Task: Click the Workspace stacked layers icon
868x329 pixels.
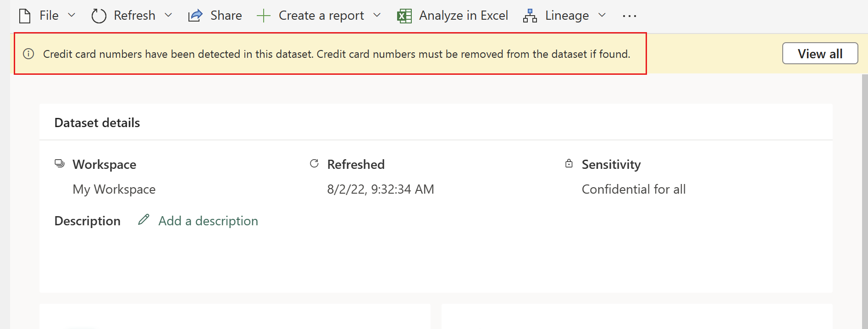Action: tap(60, 163)
